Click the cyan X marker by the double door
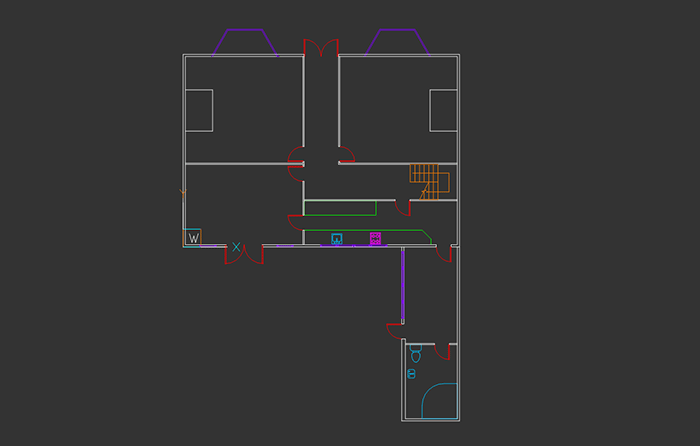Screen dimensions: 700x446 click(x=236, y=246)
